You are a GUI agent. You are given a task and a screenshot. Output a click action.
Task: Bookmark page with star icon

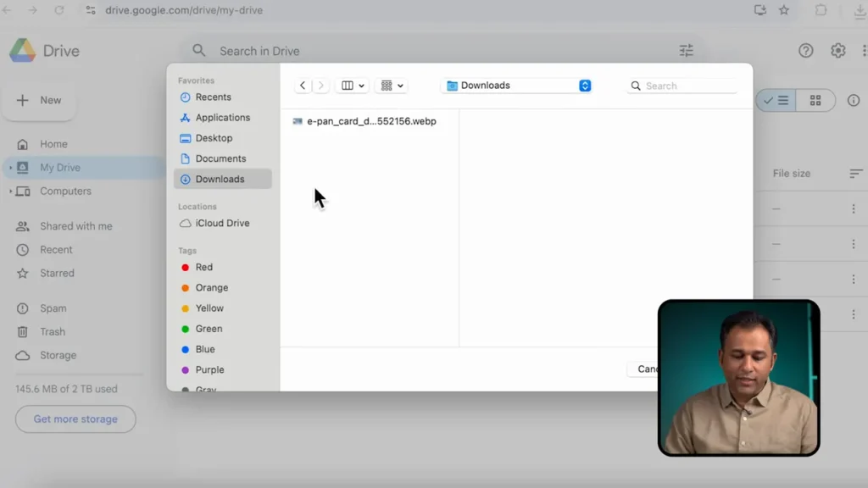(784, 10)
